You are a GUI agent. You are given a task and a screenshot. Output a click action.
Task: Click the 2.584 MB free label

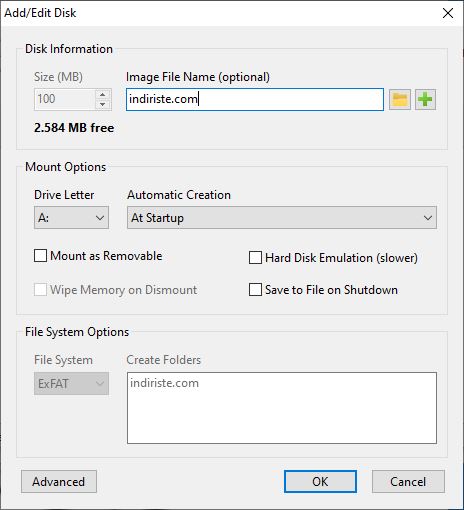click(x=74, y=128)
